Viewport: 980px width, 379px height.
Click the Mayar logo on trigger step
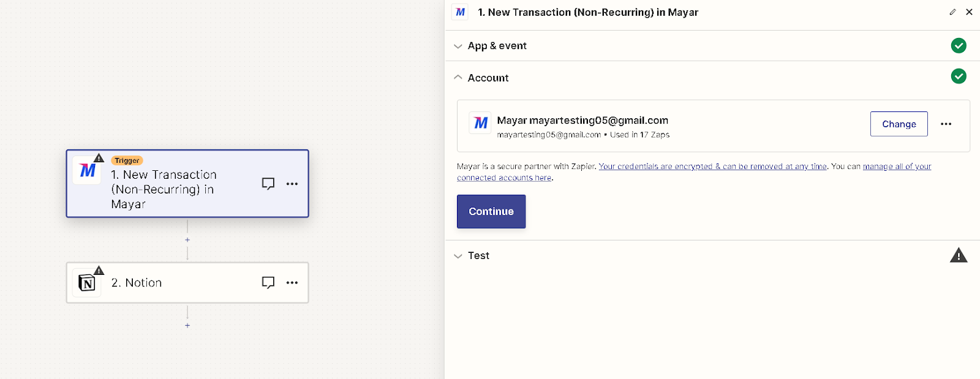point(87,170)
